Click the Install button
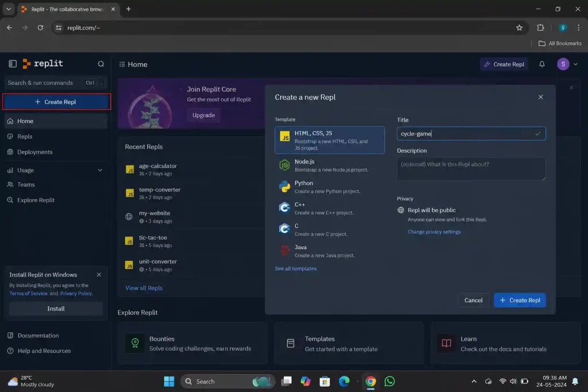Screen dimensions: 588x392 (x=56, y=308)
